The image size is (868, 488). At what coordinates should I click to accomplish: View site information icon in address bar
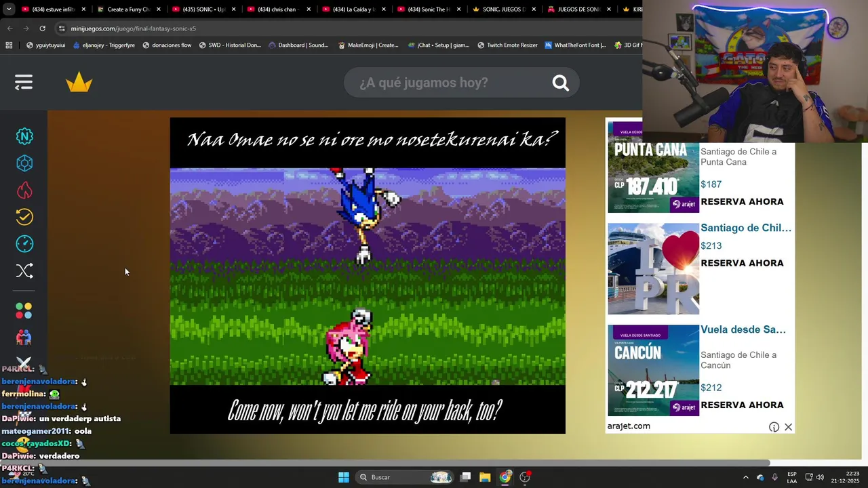62,28
